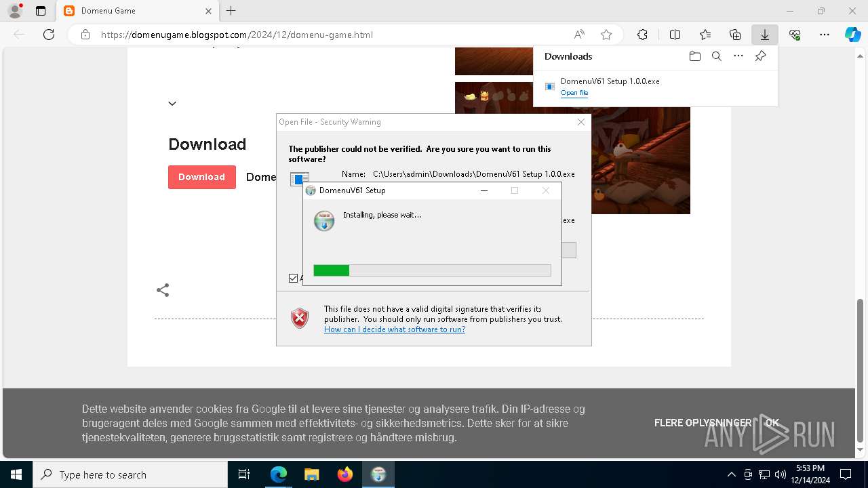Screen dimensions: 868x488
Task: Toggle Read aloud icon in address bar
Action: [x=579, y=35]
